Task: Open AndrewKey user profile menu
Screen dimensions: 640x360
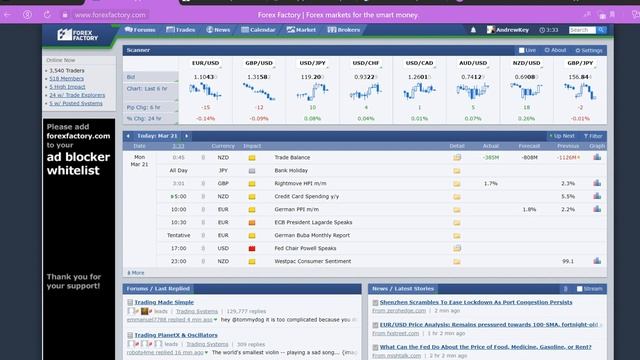Action: pos(508,30)
